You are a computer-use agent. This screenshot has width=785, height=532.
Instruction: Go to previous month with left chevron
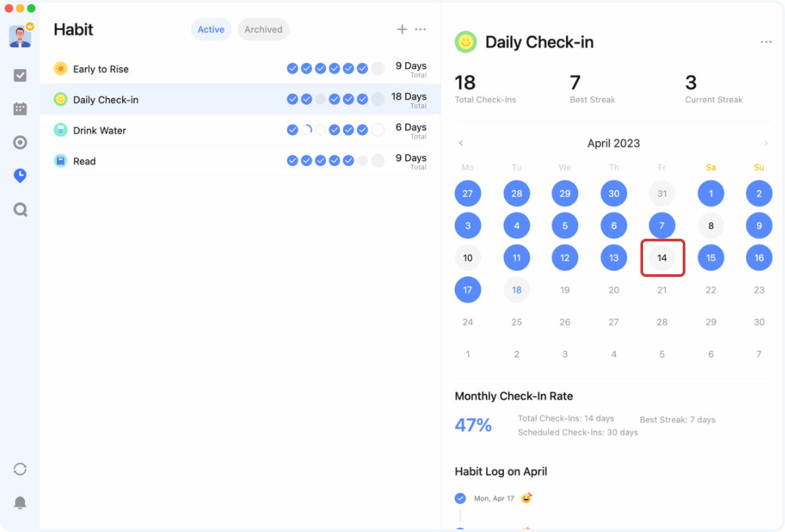pos(460,143)
